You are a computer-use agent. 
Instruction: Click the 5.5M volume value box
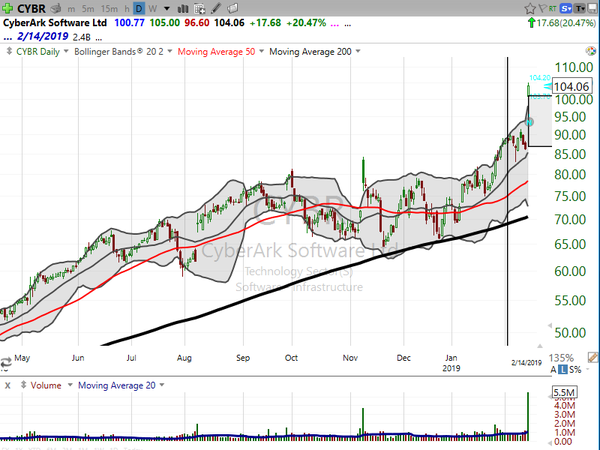564,393
